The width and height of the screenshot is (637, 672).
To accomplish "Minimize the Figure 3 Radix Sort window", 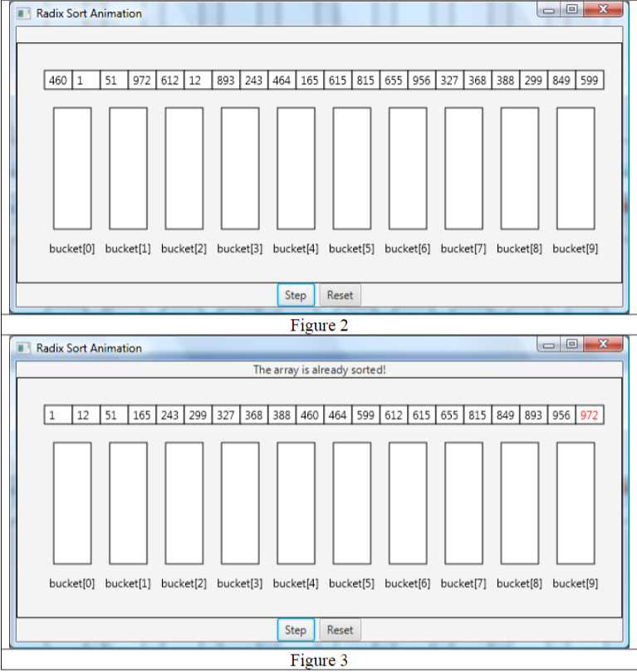I will [x=549, y=344].
